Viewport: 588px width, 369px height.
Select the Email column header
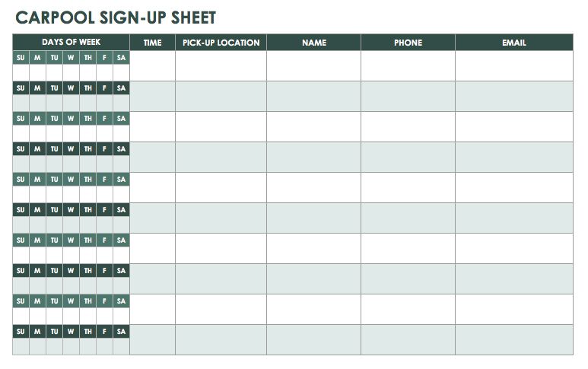point(513,43)
